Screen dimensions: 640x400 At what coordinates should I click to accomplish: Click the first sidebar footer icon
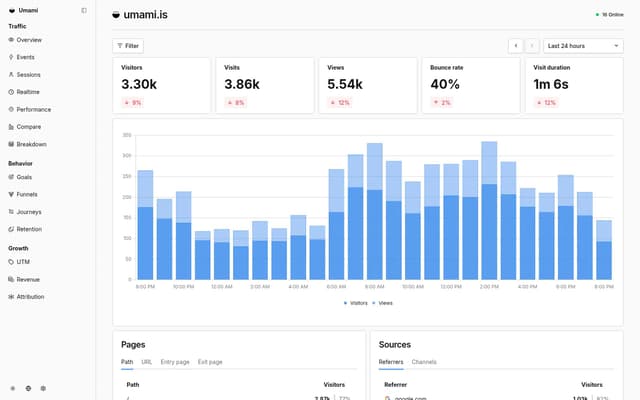point(13,389)
